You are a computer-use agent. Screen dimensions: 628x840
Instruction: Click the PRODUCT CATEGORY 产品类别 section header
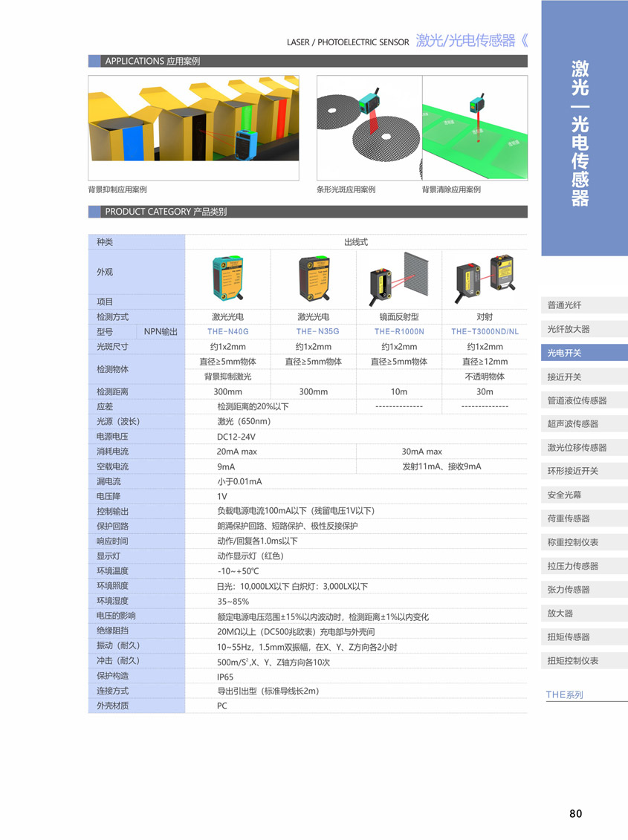click(308, 212)
